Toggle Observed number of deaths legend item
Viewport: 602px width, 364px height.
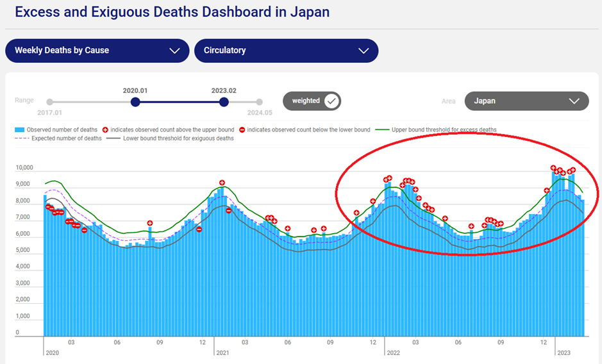19,130
